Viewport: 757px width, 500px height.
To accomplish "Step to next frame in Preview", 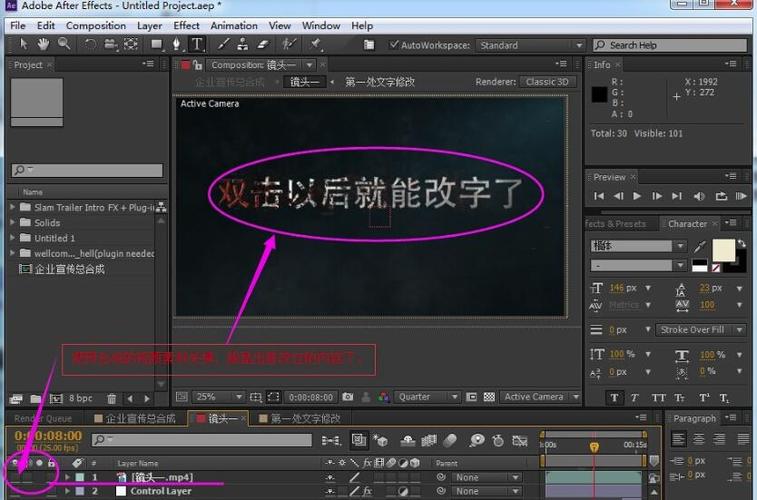I will [x=657, y=196].
